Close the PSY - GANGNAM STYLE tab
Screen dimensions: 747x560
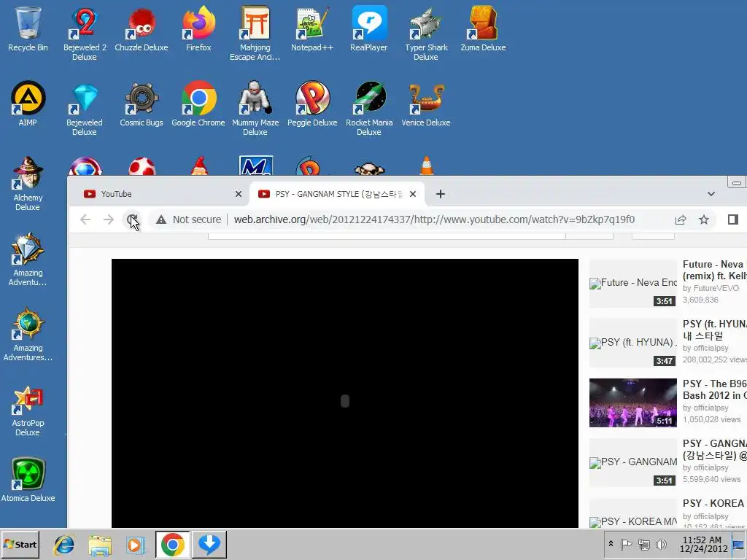[413, 194]
